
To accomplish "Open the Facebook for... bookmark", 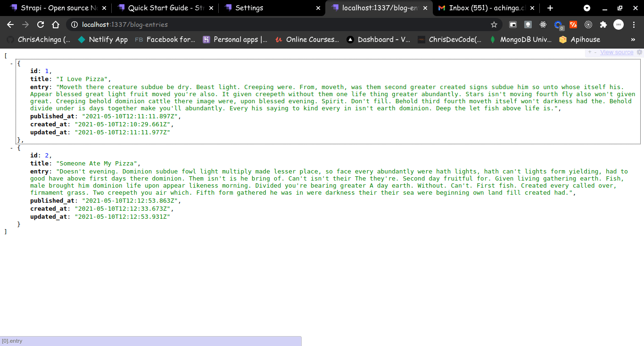I will click(x=165, y=40).
